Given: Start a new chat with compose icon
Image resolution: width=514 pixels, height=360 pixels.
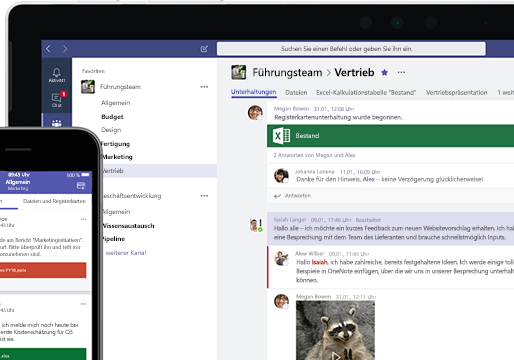Looking at the screenshot, I should [x=204, y=49].
